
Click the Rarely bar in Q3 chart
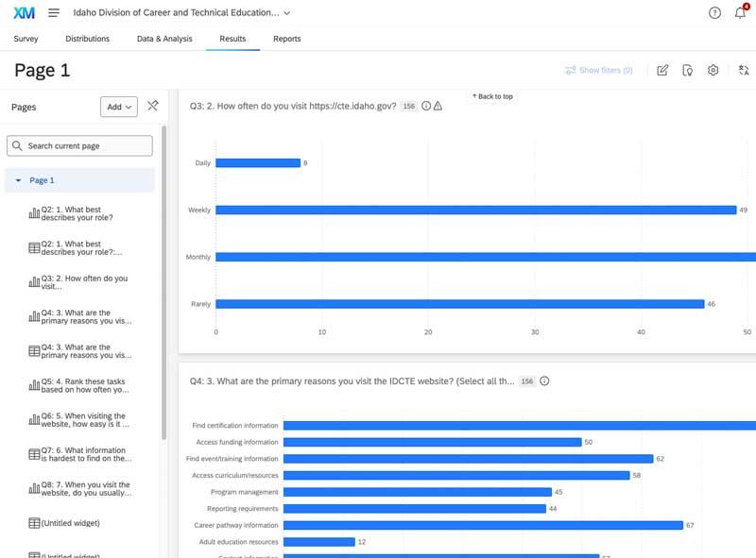460,304
